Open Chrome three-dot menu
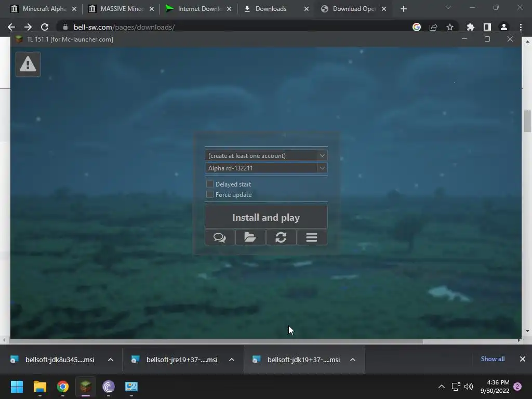Viewport: 532px width, 399px height. click(x=521, y=27)
